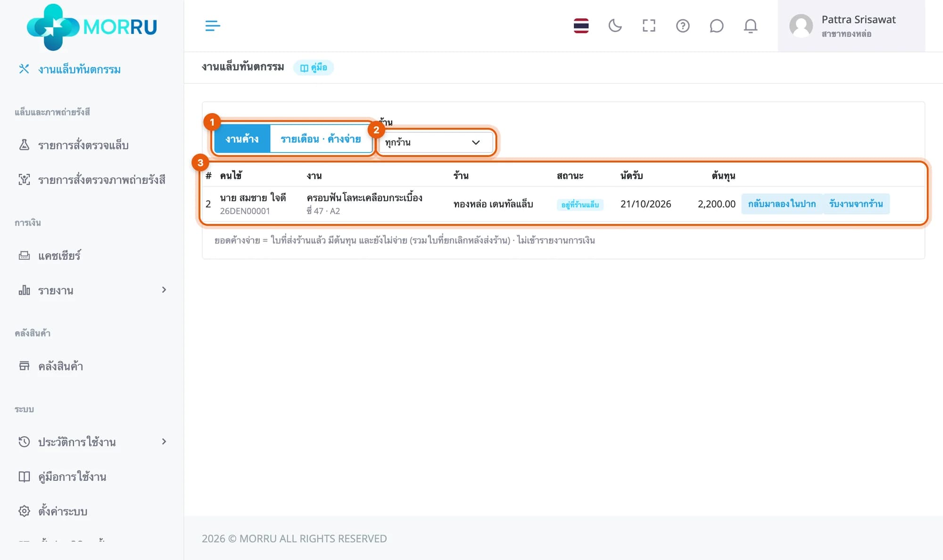
Task: Open คู่มือ guide link beside page title
Action: click(314, 67)
